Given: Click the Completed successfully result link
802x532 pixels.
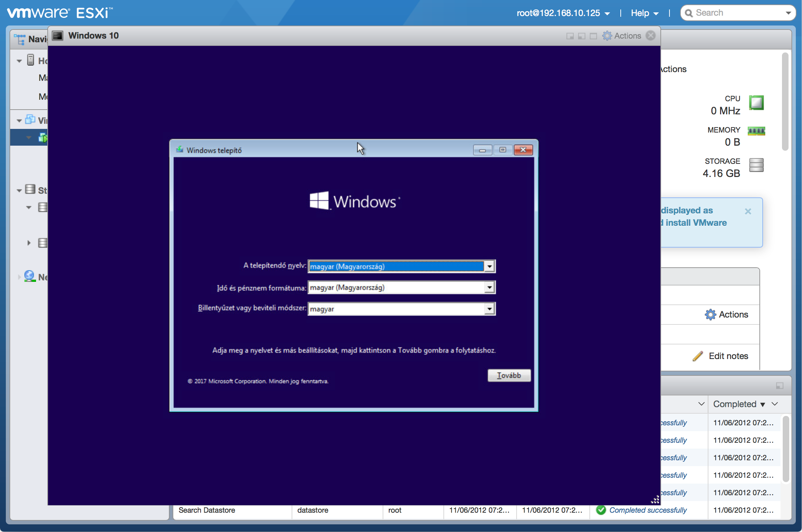Looking at the screenshot, I should 648,511.
